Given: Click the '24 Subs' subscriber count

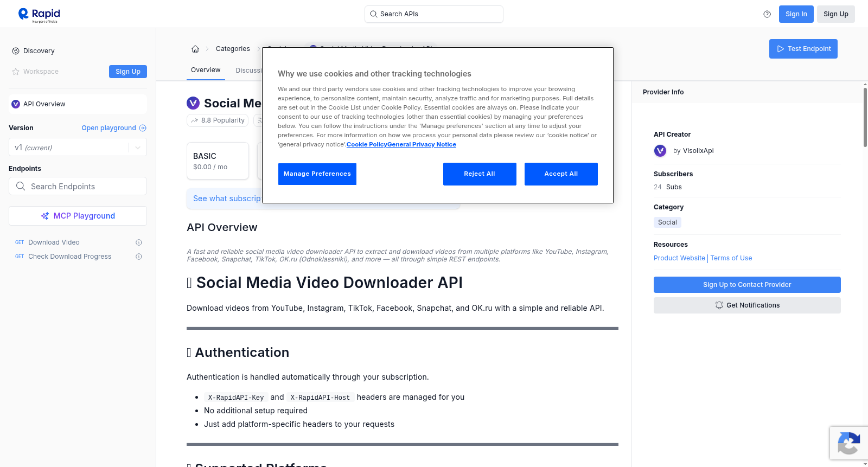Looking at the screenshot, I should (668, 187).
